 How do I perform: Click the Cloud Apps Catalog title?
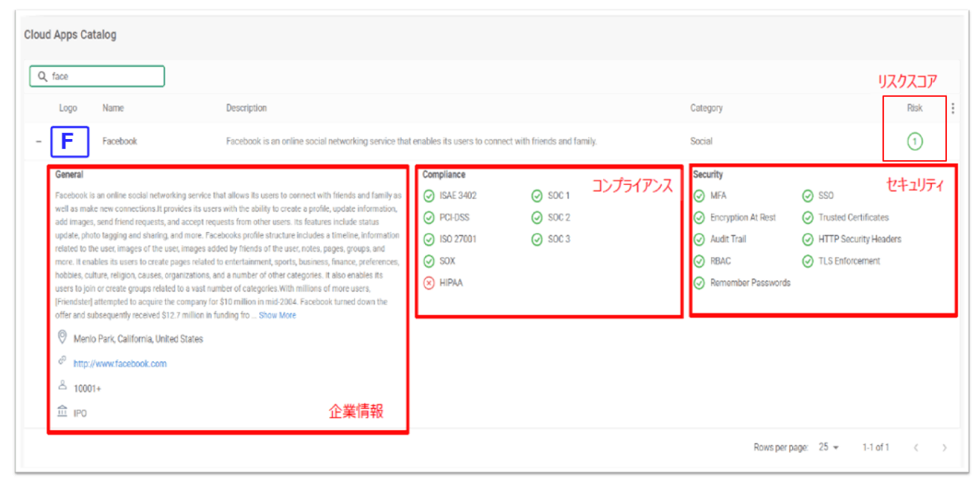click(x=70, y=35)
